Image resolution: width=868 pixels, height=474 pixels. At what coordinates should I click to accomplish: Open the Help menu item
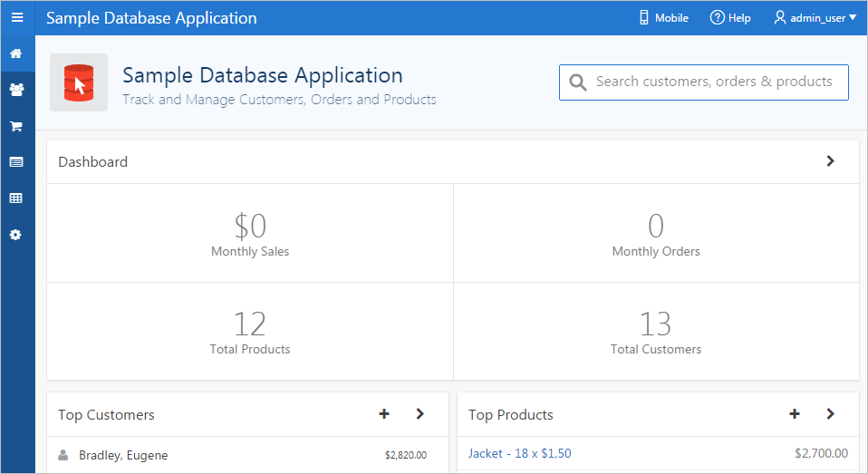click(x=730, y=18)
